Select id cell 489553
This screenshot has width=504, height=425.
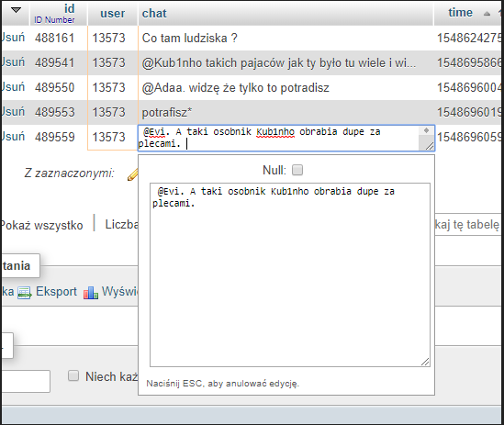[55, 112]
